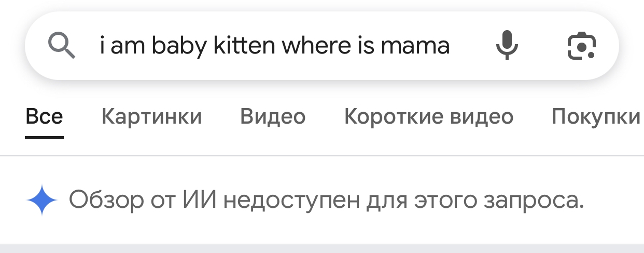The image size is (644, 253).
Task: Click the underline indicator beneath Все
Action: [x=44, y=138]
